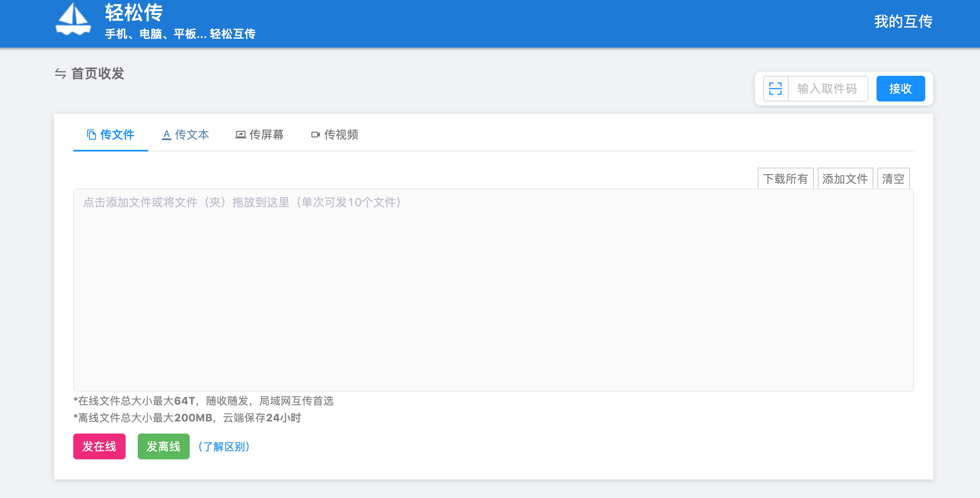Click the 下载所有 button

785,178
